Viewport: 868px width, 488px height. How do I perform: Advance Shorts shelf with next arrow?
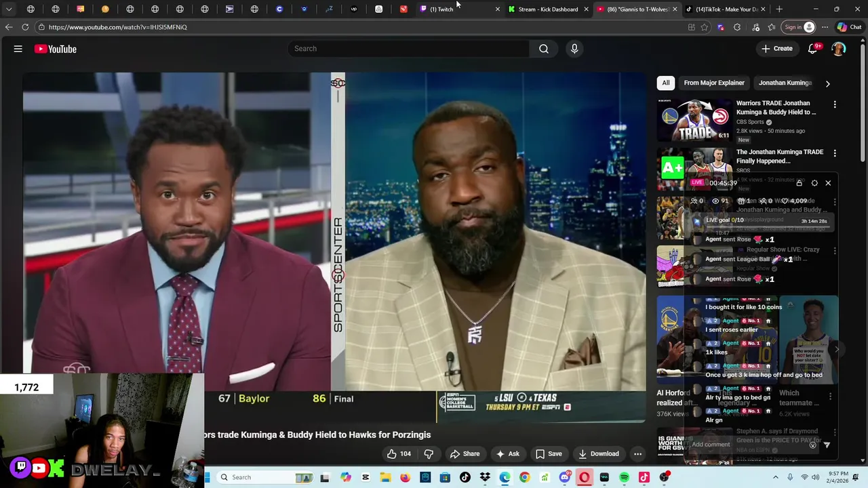coord(837,350)
